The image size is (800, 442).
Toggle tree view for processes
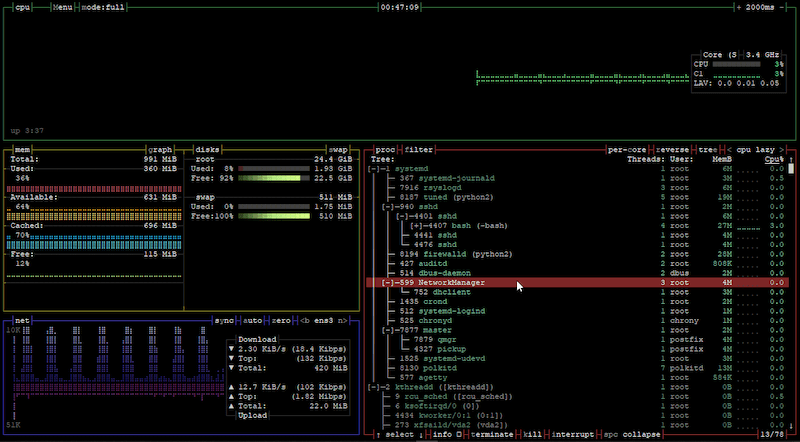[x=708, y=150]
